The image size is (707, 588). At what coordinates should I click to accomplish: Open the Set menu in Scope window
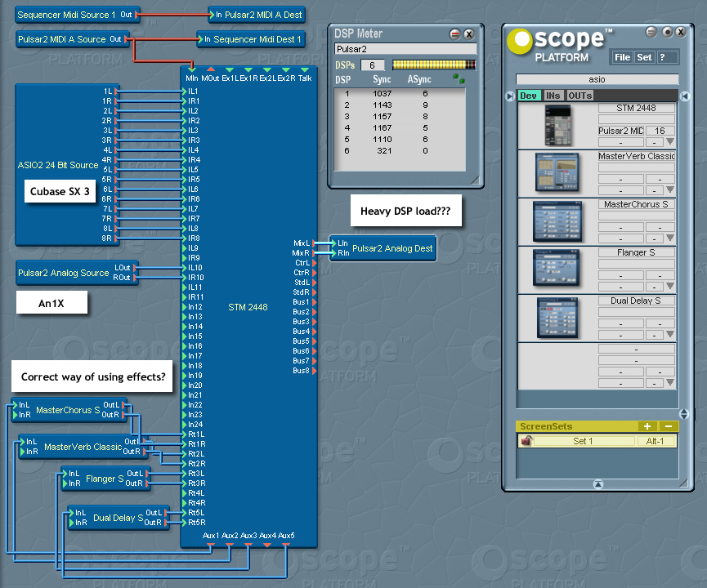[644, 57]
